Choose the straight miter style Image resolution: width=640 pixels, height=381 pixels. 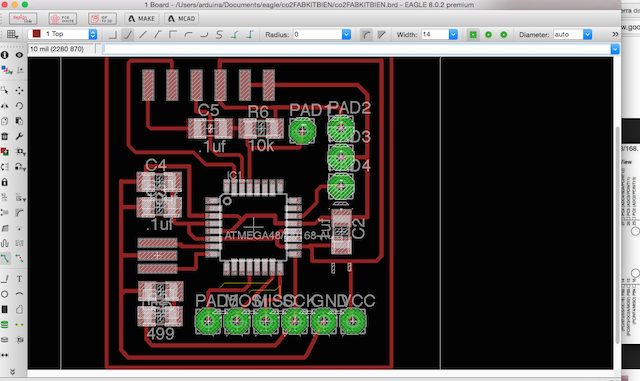coord(381,35)
